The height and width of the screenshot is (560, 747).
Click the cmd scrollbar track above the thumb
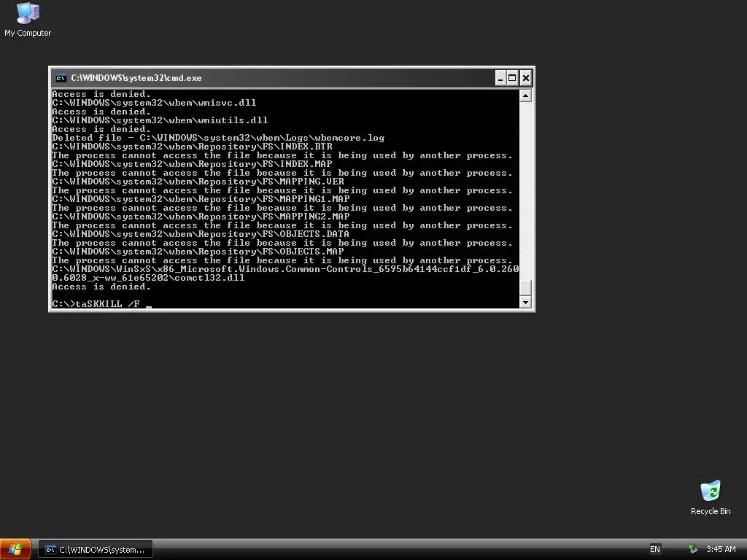point(525,190)
